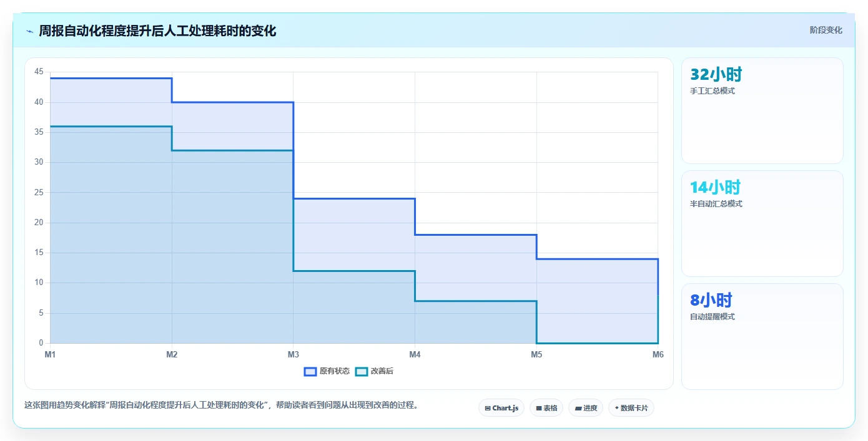Click the lightning icon beside the title
The image size is (868, 441).
click(x=29, y=31)
